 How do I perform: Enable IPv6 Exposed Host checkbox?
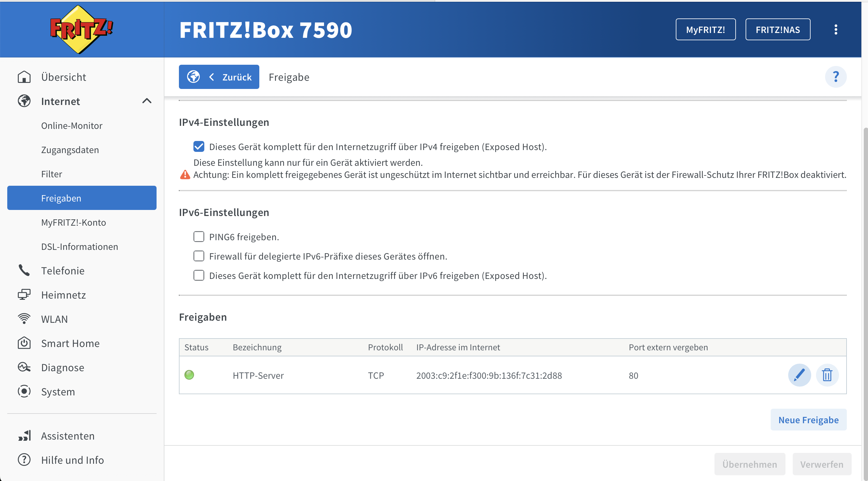[199, 276]
